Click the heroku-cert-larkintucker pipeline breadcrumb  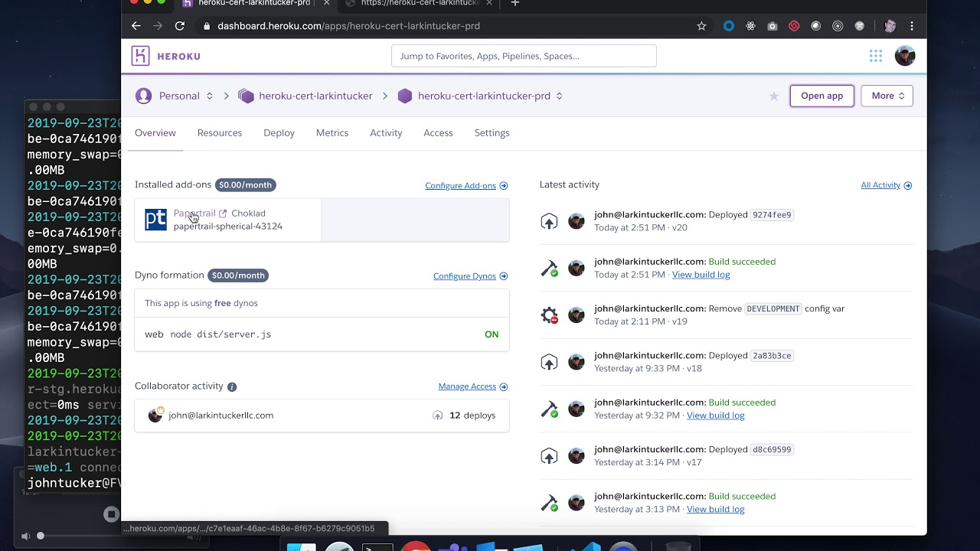315,96
